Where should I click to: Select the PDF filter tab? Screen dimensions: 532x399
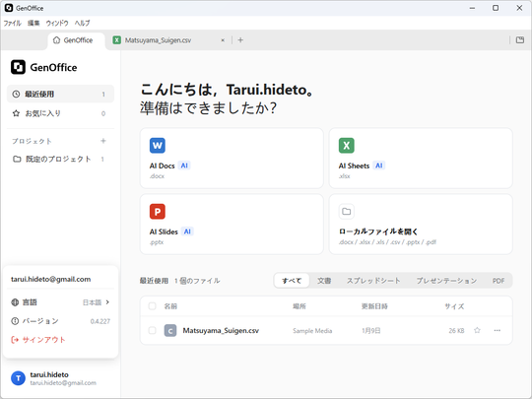(499, 281)
